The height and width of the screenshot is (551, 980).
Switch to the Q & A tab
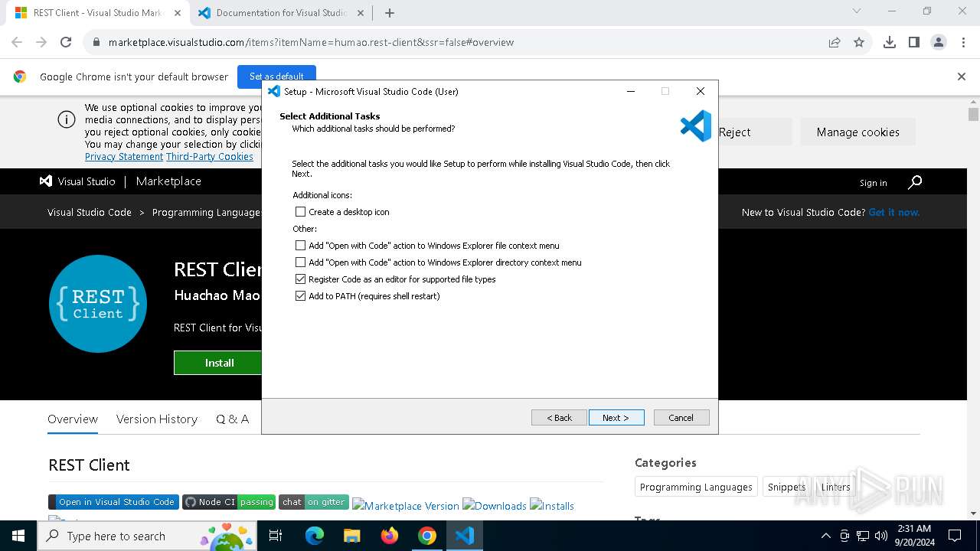232,419
